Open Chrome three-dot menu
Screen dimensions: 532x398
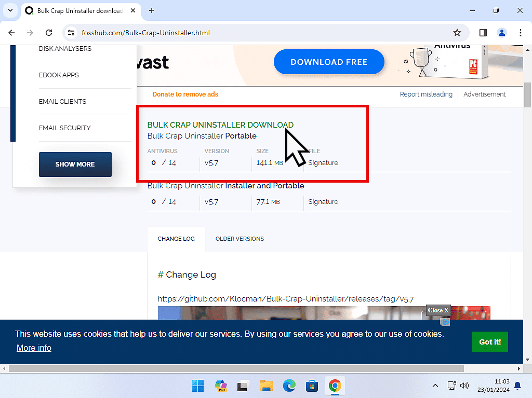tap(521, 33)
